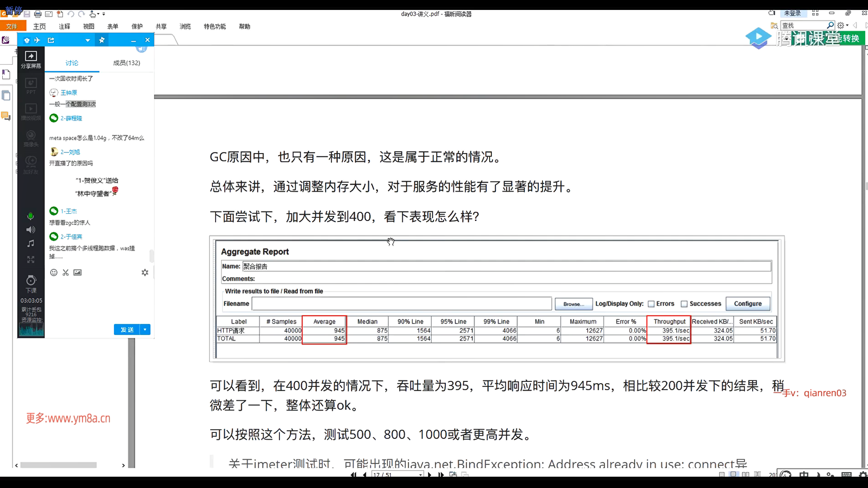The height and width of the screenshot is (488, 868).
Task: Toggle the speaker volume icon
Action: tap(31, 230)
